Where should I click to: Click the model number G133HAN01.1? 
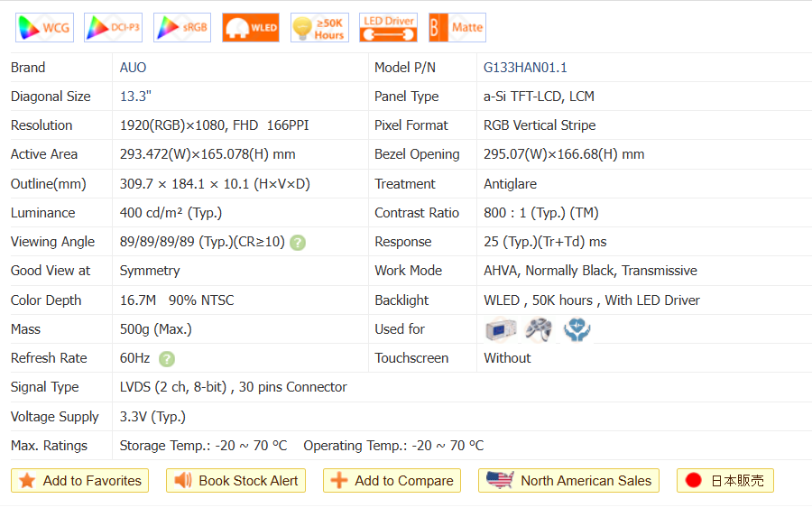tap(525, 68)
